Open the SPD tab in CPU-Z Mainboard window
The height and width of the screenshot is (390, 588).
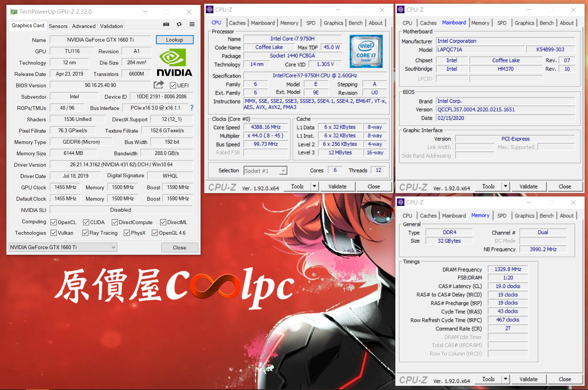click(x=502, y=23)
